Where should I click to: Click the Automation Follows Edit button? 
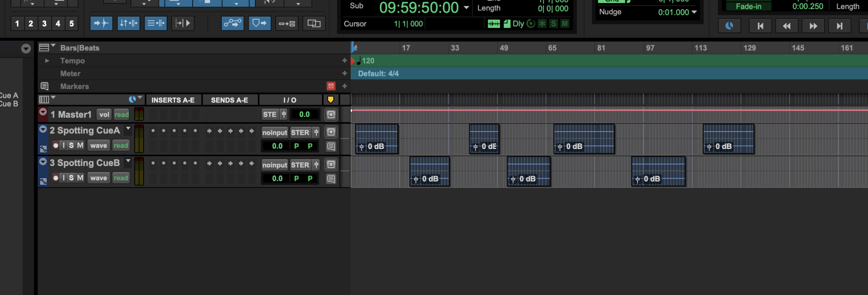pos(233,23)
